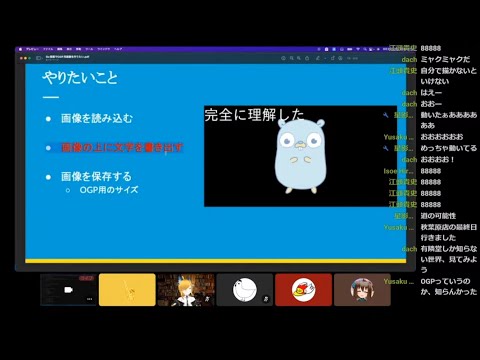Open the 移動 menu
Viewport: 480px width, 360px height.
click(x=78, y=49)
